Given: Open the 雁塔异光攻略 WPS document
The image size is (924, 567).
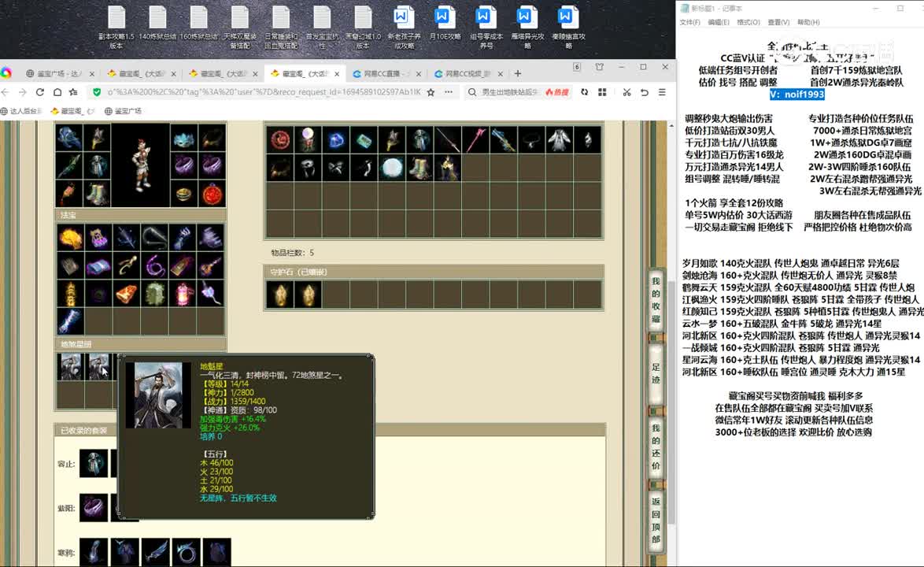Looking at the screenshot, I should (527, 28).
